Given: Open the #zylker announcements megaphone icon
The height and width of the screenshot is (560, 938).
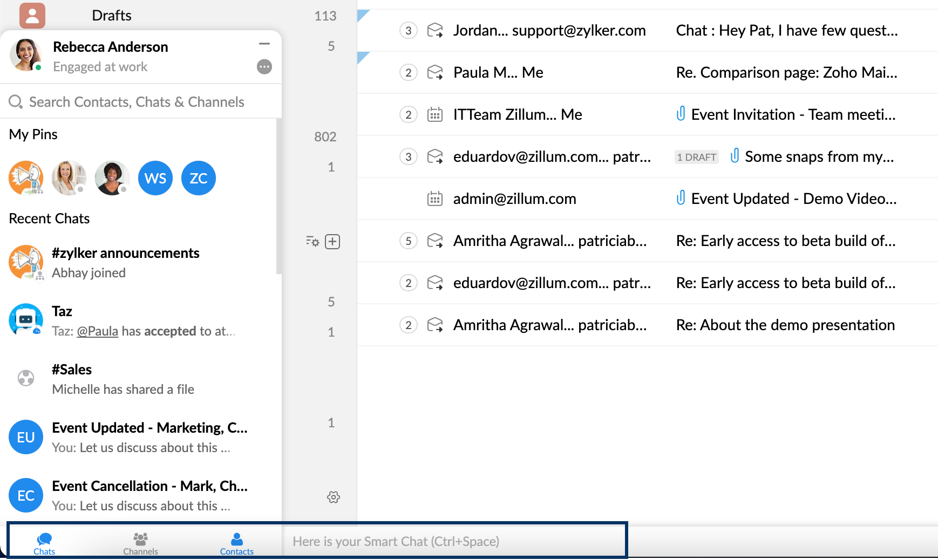Looking at the screenshot, I should tap(25, 263).
